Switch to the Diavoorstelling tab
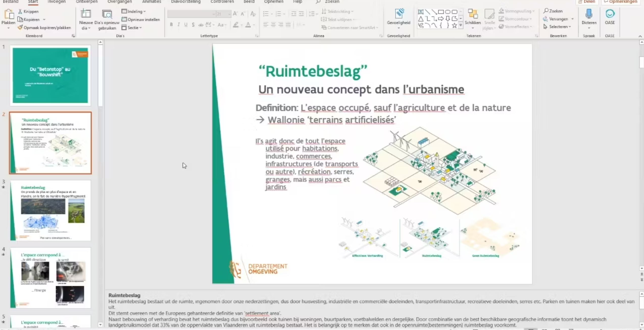644x330 pixels. [x=186, y=2]
